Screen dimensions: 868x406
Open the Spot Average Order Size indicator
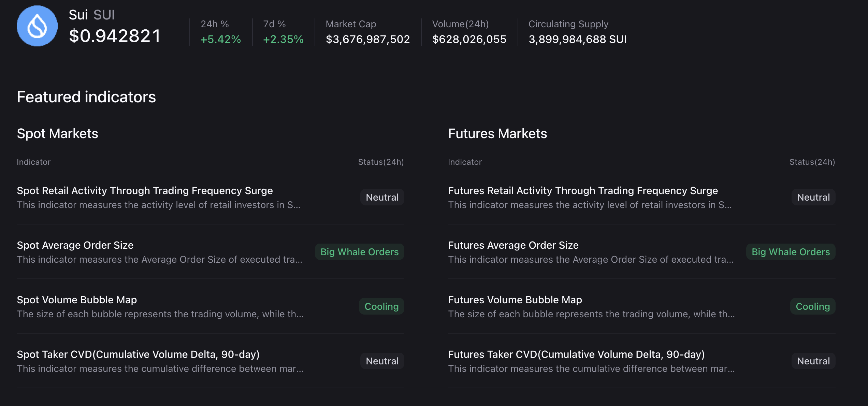[75, 245]
